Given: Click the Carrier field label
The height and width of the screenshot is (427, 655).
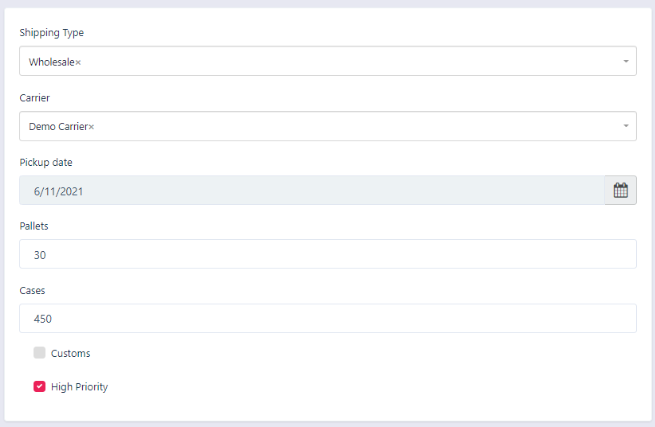Looking at the screenshot, I should click(x=35, y=98).
